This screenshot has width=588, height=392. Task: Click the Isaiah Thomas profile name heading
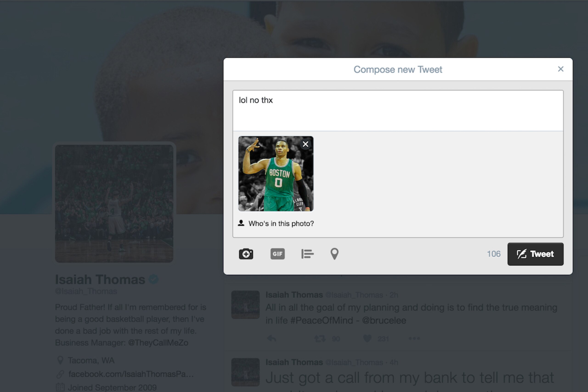click(x=100, y=279)
